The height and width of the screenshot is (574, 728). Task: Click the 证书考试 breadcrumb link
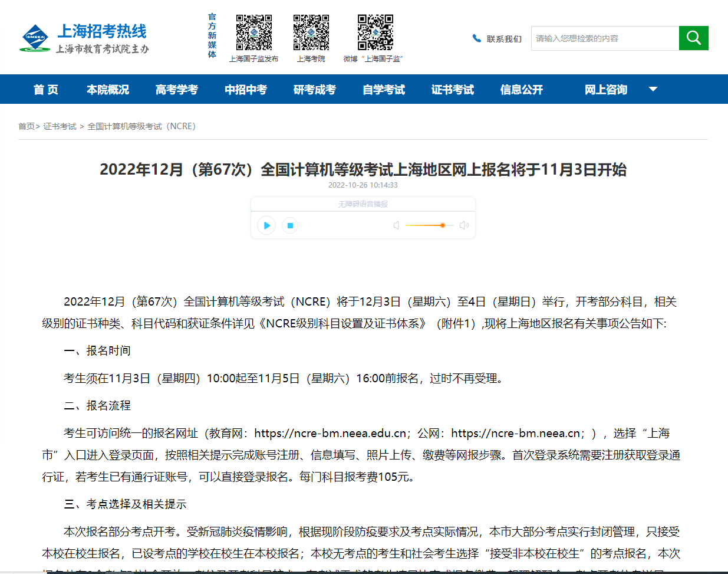point(60,126)
